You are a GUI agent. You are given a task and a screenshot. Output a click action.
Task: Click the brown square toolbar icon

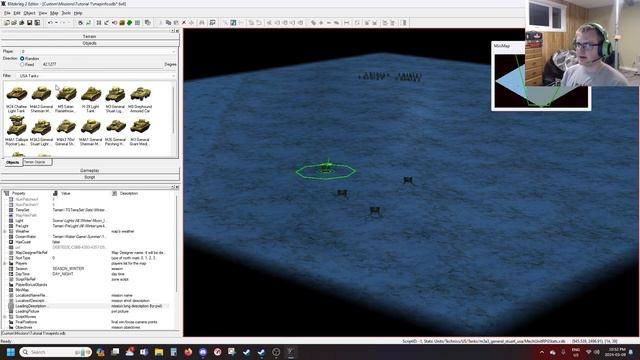point(122,23)
